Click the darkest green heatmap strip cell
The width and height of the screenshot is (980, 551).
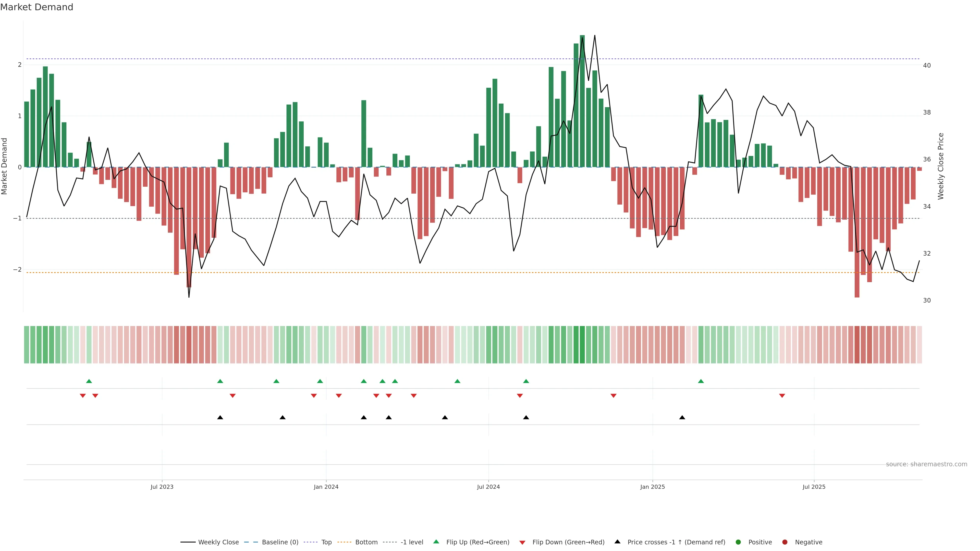(582, 345)
